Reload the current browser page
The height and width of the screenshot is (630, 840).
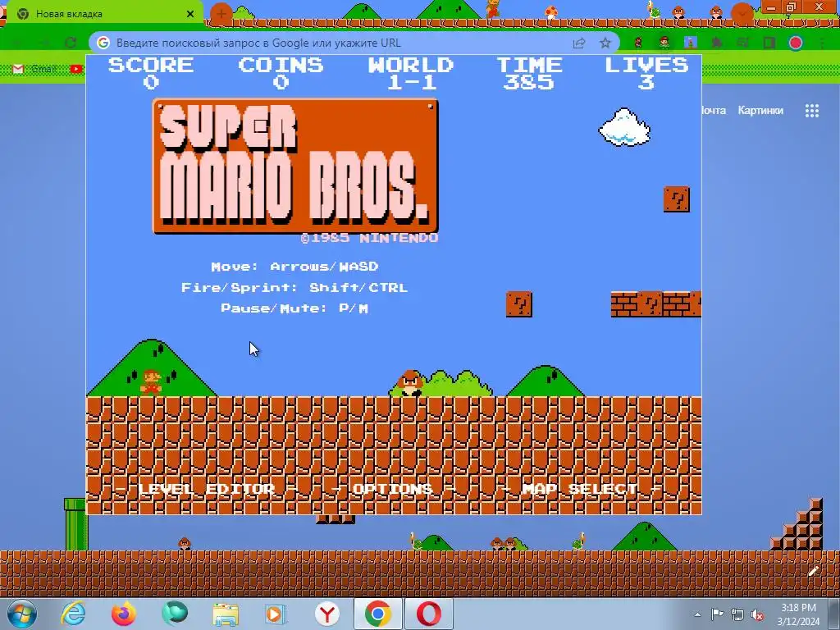click(x=71, y=43)
